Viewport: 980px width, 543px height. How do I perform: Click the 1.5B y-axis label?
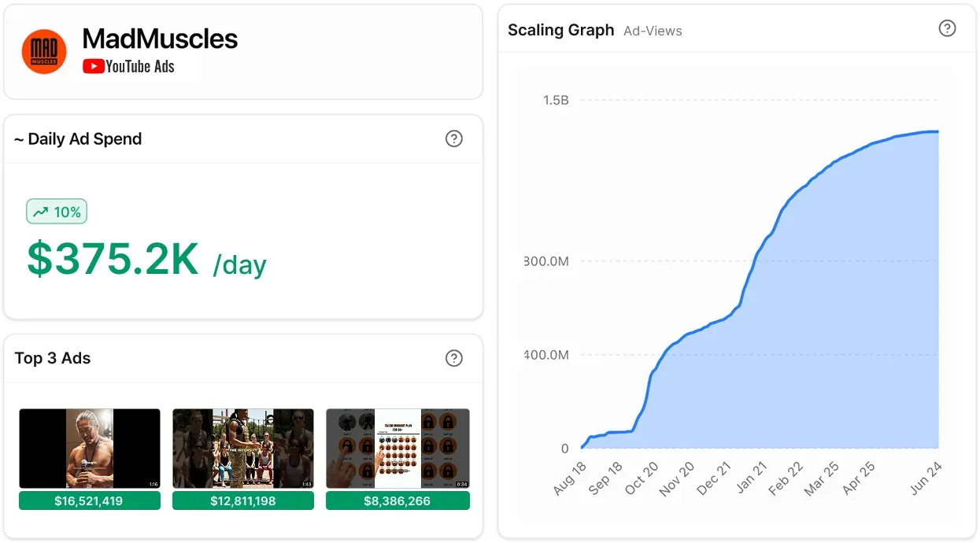[556, 100]
